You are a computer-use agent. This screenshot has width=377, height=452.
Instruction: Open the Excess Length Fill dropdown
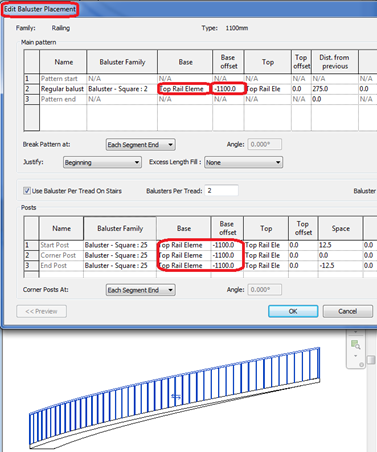tap(243, 162)
